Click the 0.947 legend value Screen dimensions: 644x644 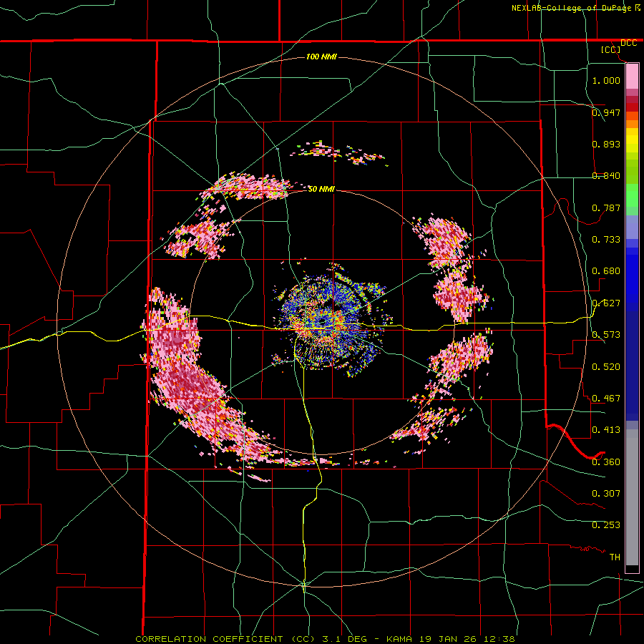(606, 112)
